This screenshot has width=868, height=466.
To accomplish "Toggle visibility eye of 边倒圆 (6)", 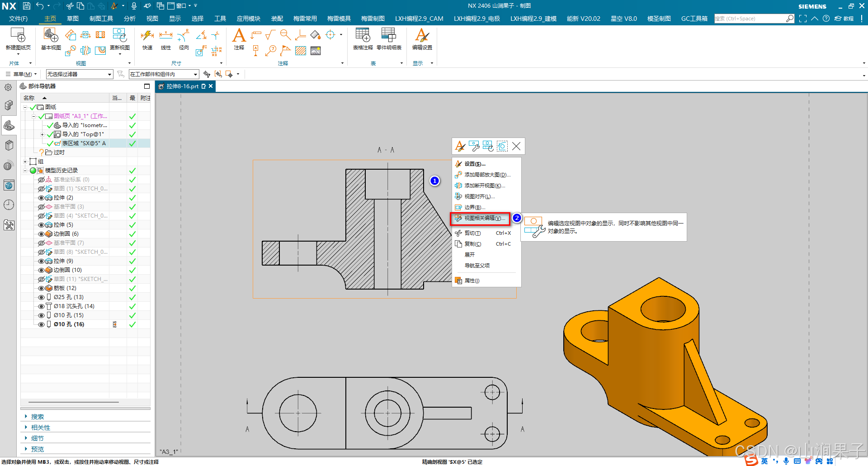I will tap(41, 234).
